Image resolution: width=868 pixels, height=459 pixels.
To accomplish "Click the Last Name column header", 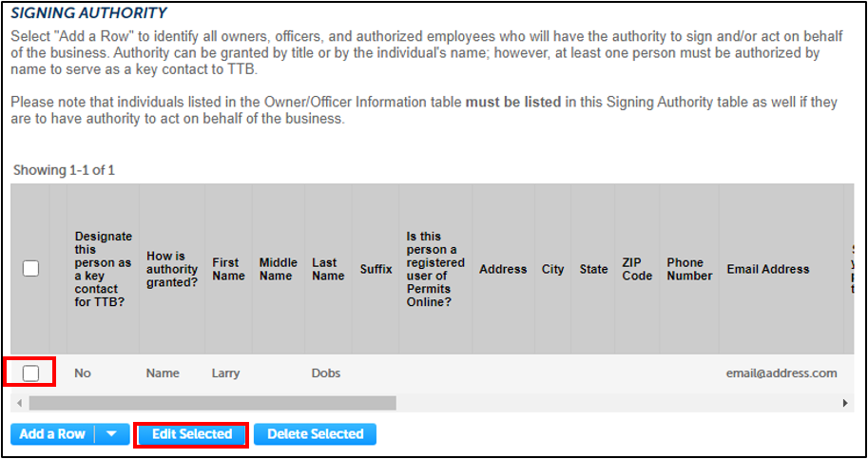I will point(328,269).
